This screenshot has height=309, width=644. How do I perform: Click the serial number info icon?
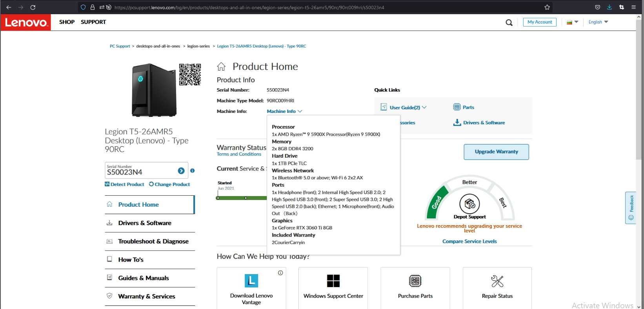tap(192, 171)
